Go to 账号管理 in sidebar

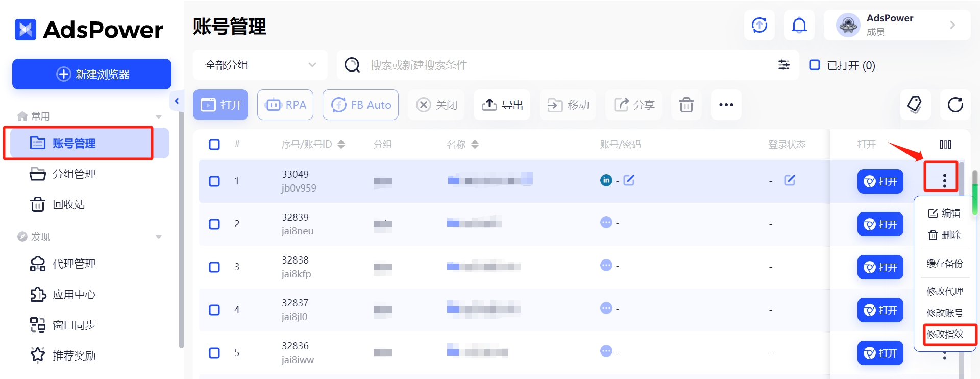(90, 144)
